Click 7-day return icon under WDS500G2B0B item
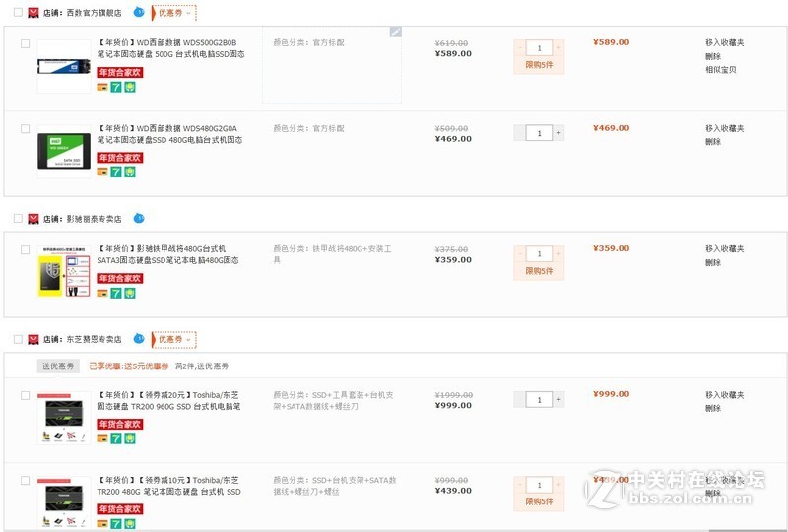The height and width of the screenshot is (532, 788). click(116, 87)
